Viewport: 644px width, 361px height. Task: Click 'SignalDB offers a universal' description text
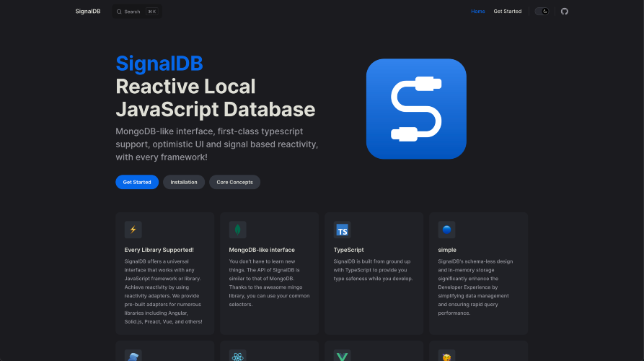click(x=164, y=292)
